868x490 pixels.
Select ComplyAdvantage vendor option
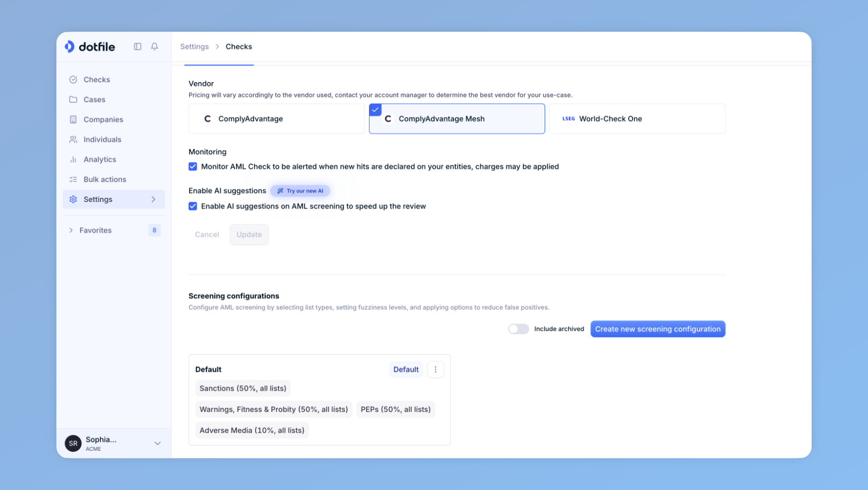click(x=277, y=119)
